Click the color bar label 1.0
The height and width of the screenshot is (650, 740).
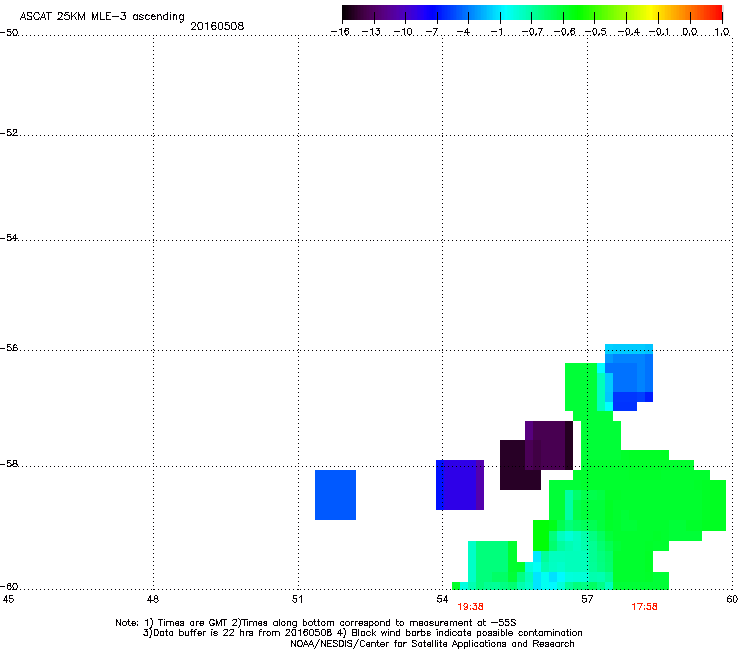722,32
